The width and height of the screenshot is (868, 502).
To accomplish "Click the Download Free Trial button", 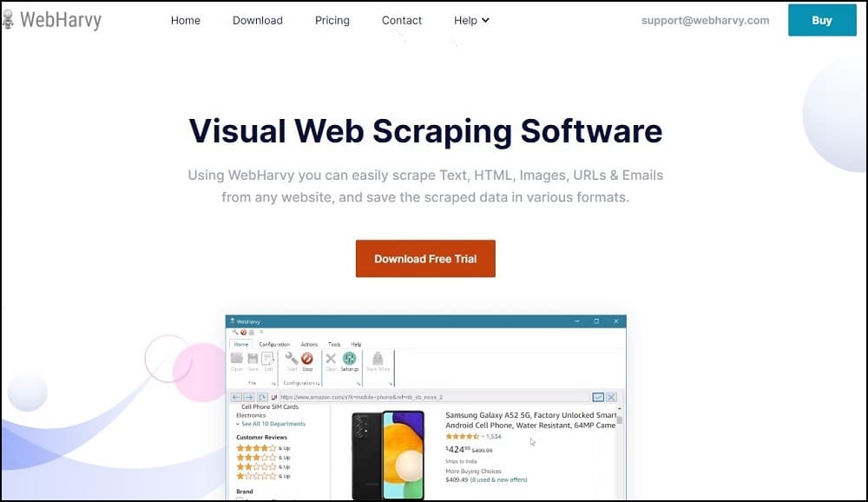I will pos(425,259).
